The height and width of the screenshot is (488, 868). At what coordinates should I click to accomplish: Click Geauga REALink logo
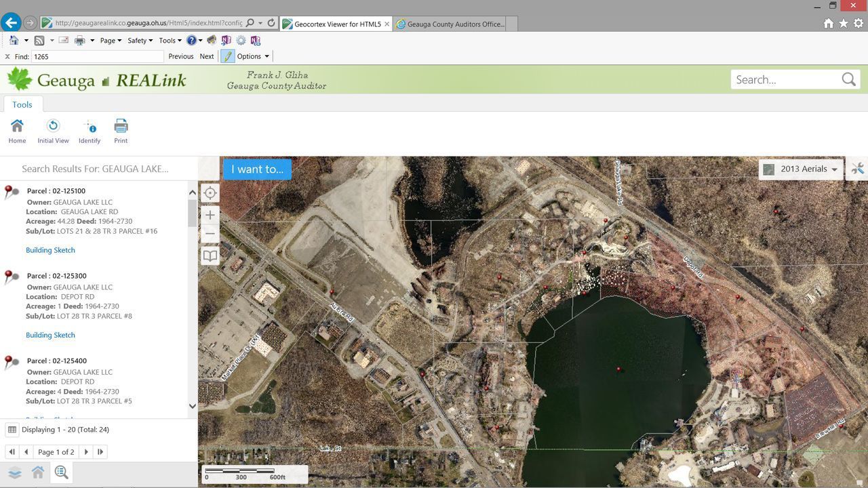[x=96, y=80]
